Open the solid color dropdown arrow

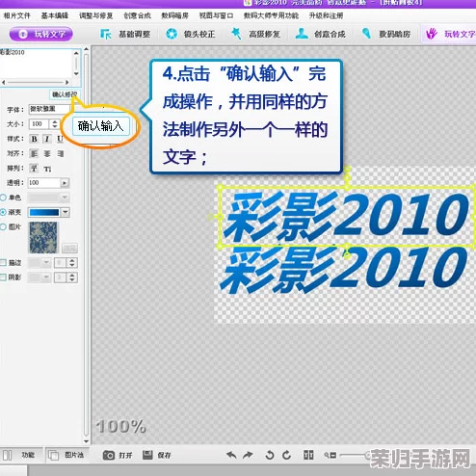pyautogui.click(x=65, y=198)
